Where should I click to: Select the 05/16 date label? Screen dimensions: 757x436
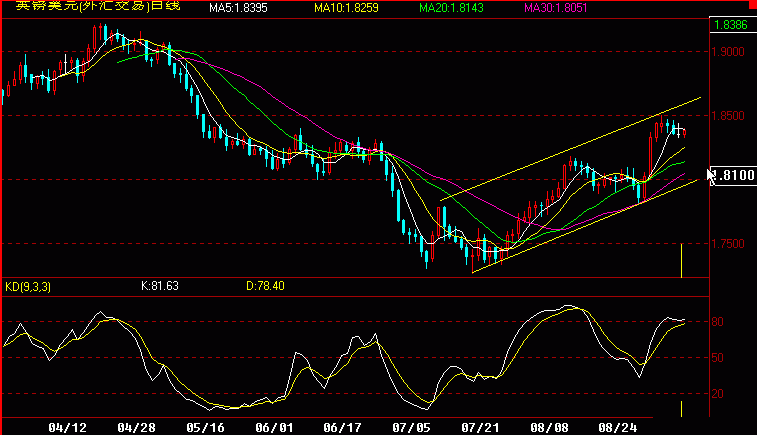coord(205,428)
